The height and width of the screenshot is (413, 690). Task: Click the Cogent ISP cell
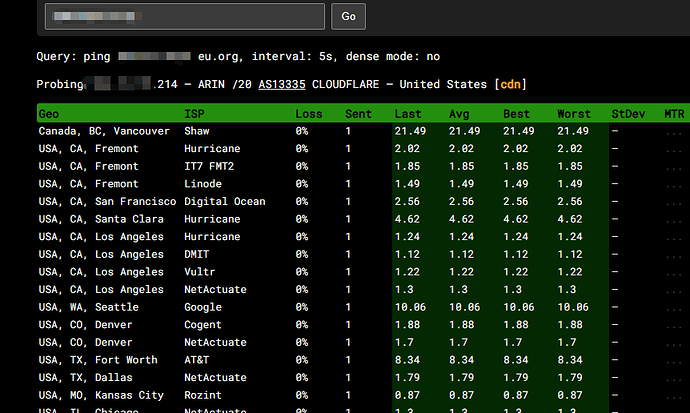(203, 325)
